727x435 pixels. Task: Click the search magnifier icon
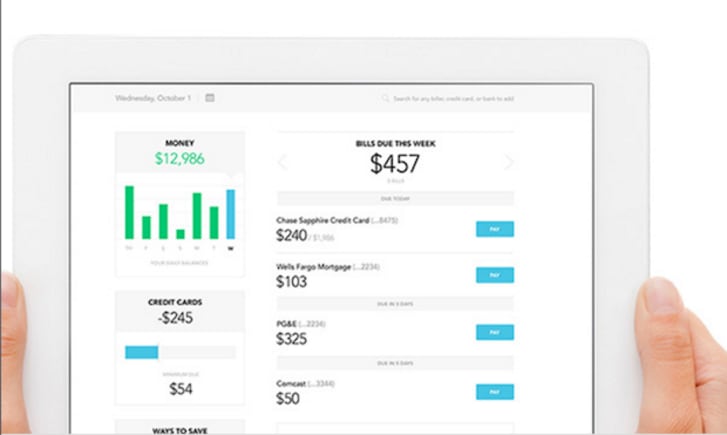point(385,98)
